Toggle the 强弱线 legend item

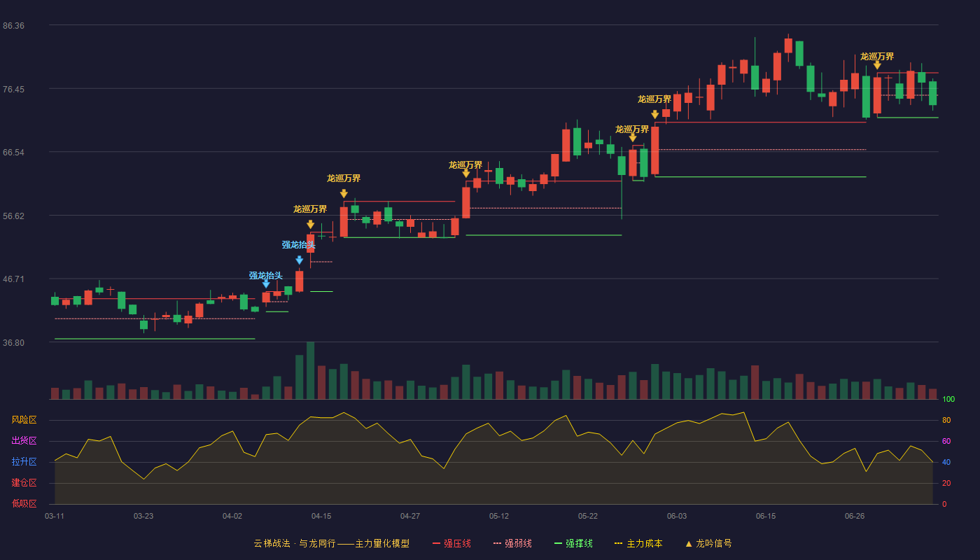tap(512, 543)
